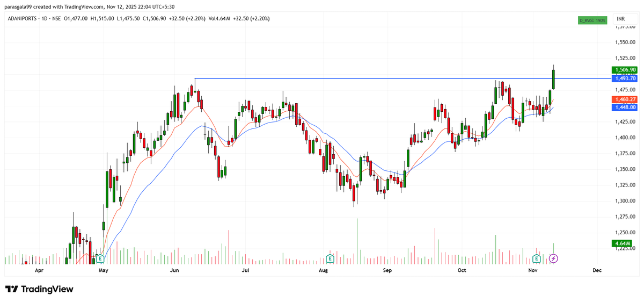Click the H1,515.00 high value in legend
The width and height of the screenshot is (644, 302).
(103, 18)
